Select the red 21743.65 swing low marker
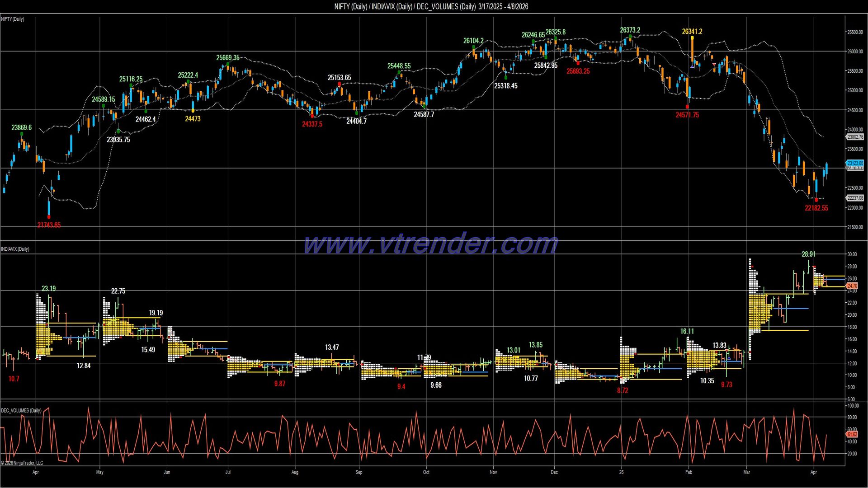The image size is (868, 488). pos(49,225)
